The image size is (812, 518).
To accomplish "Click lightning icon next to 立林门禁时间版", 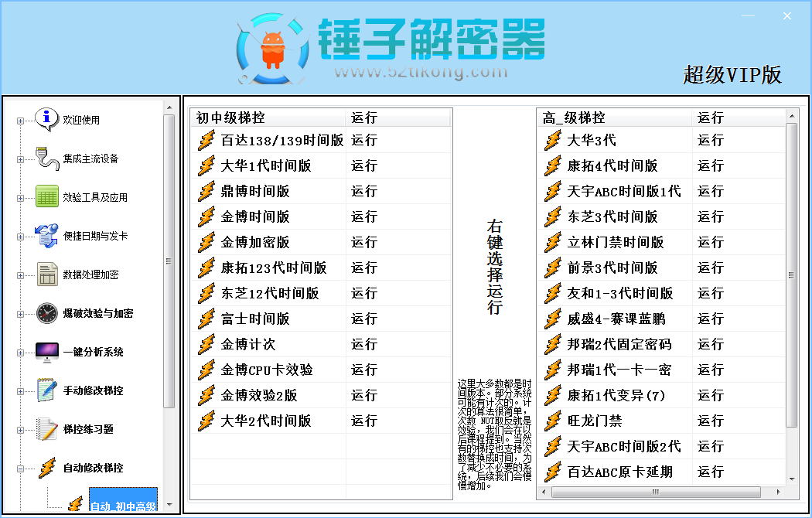I will tap(553, 242).
